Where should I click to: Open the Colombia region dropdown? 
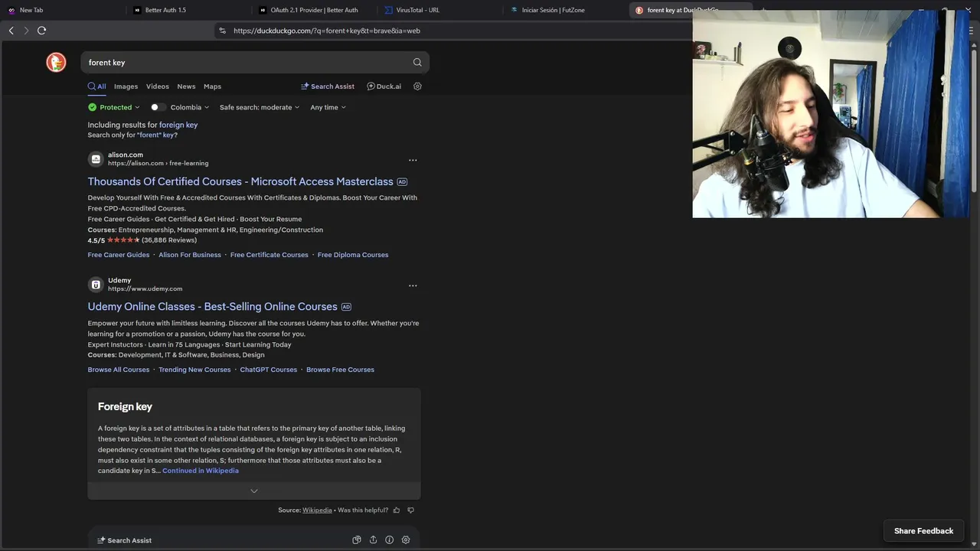click(x=190, y=107)
